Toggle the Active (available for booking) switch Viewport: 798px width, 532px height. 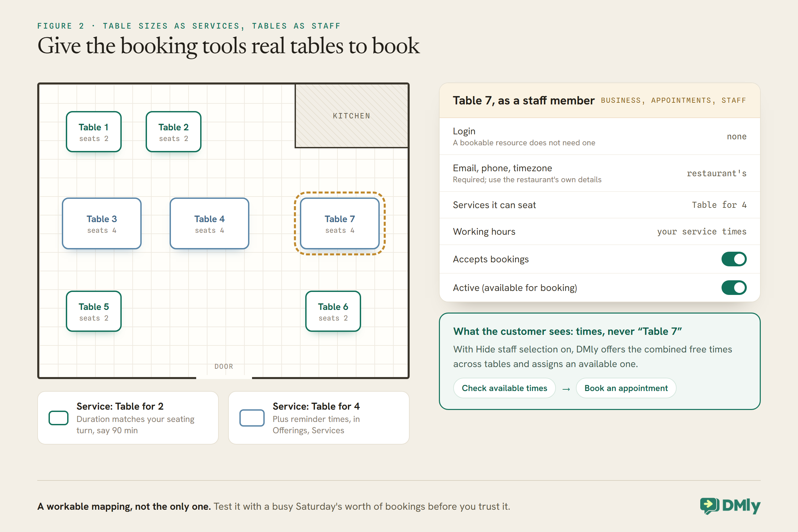click(x=734, y=288)
